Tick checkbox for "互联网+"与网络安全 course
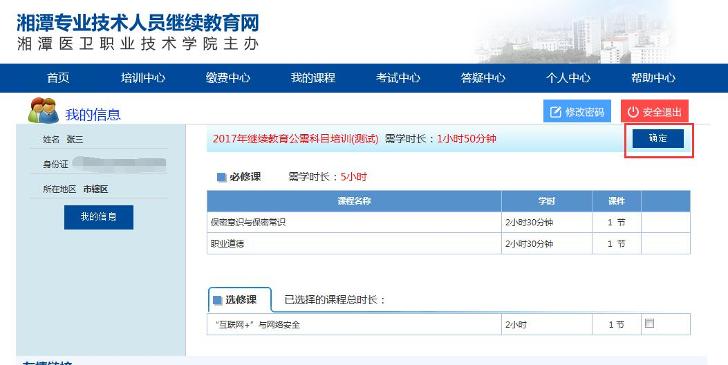The width and height of the screenshot is (728, 365). [650, 323]
